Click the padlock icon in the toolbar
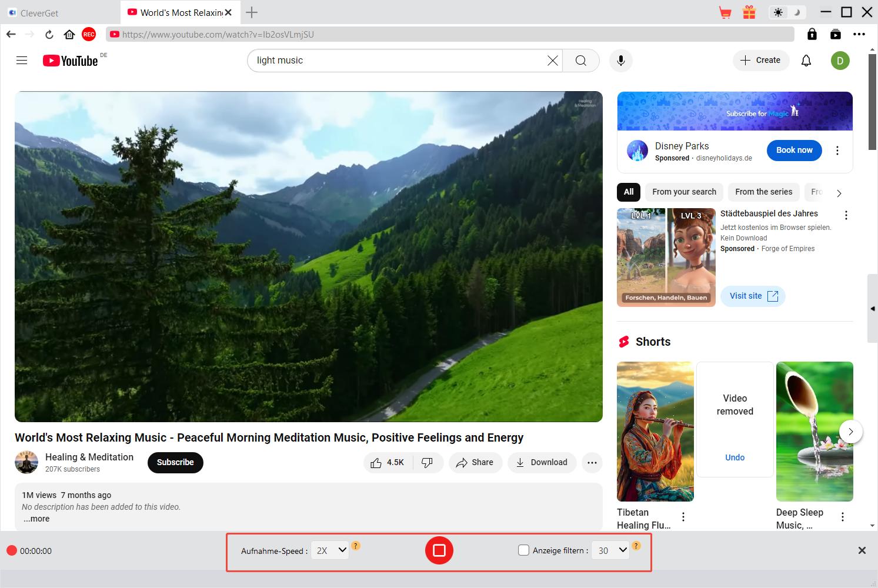The height and width of the screenshot is (588, 878). pyautogui.click(x=812, y=34)
